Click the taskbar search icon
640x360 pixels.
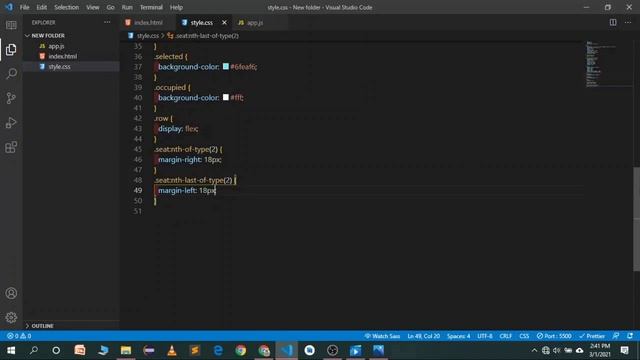34,350
